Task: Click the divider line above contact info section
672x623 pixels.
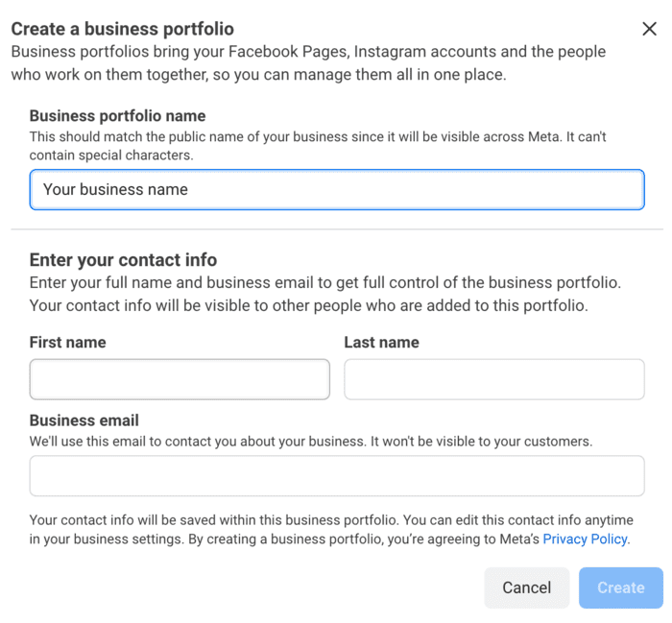Action: pos(336,229)
